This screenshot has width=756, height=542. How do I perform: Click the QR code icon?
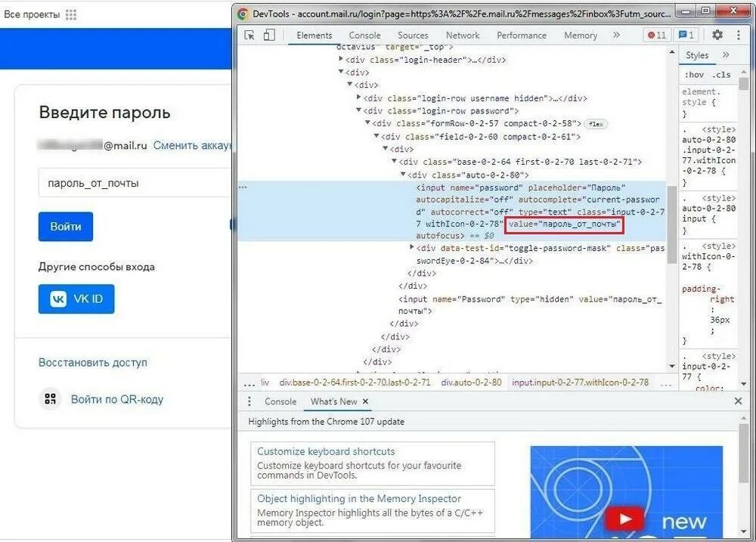(x=50, y=399)
